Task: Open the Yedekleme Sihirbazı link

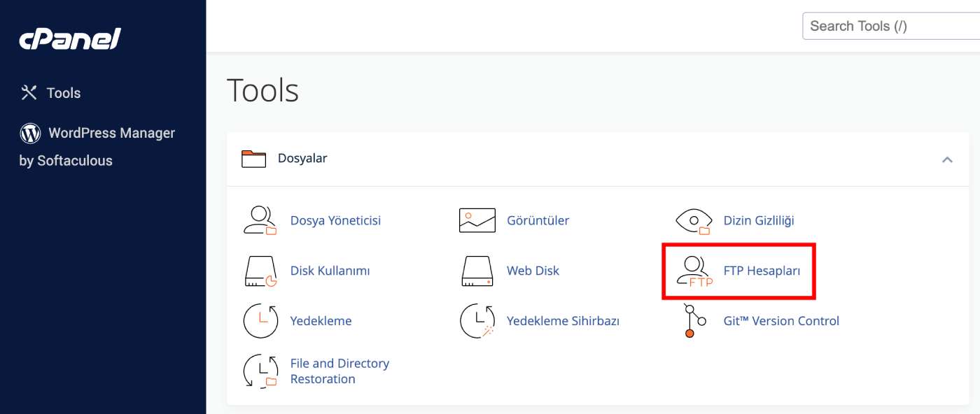Action: [x=563, y=321]
